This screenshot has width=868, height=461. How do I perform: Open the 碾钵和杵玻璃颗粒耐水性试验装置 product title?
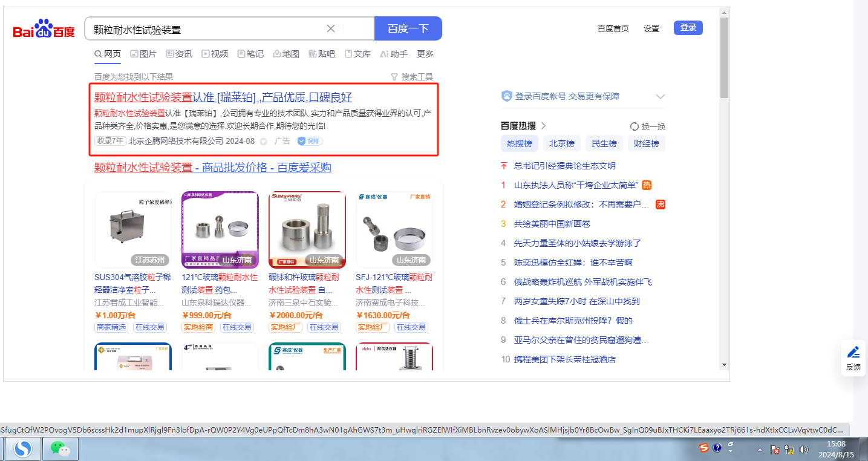coord(304,284)
